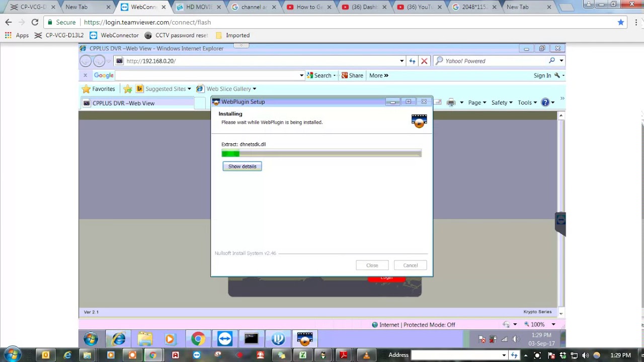644x362 pixels.
Task: Switch to the How to Ge YouTube tab
Action: [x=309, y=7]
